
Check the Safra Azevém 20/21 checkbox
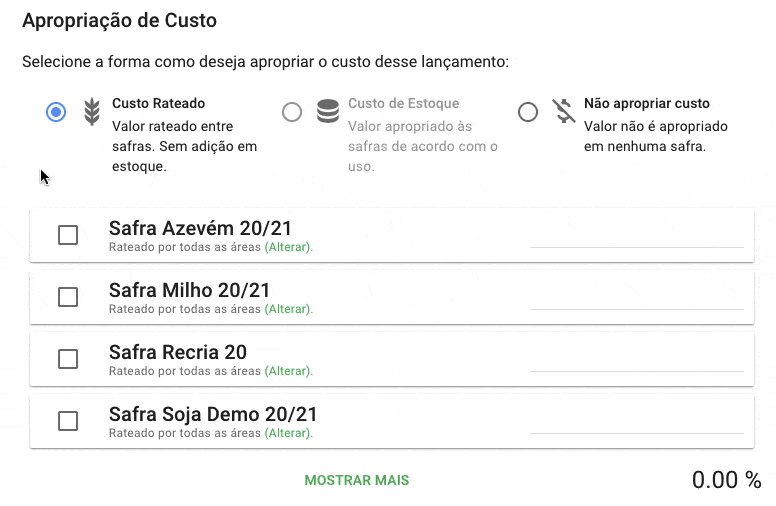[68, 235]
